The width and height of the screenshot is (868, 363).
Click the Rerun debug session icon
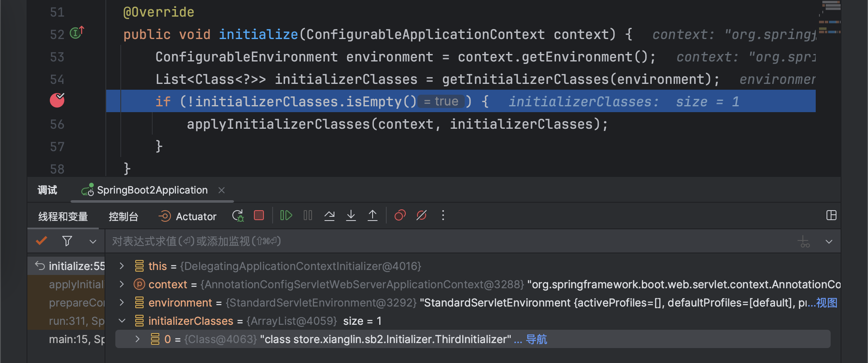tap(238, 216)
